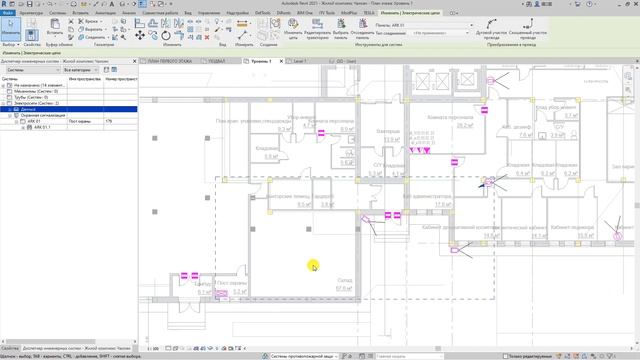Image resolution: width=640 pixels, height=360 pixels.
Task: Select the Align tool
Action: click(x=140, y=24)
